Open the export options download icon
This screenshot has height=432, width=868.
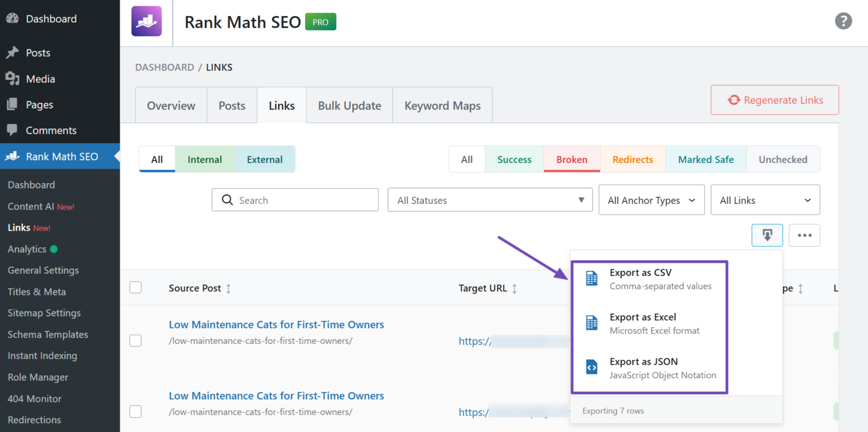[x=767, y=235]
